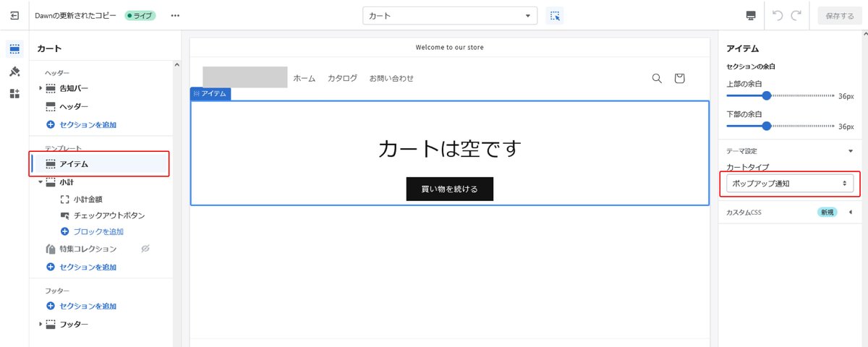Select the 特集コレクション section
This screenshot has height=347, width=868.
pyautogui.click(x=88, y=249)
